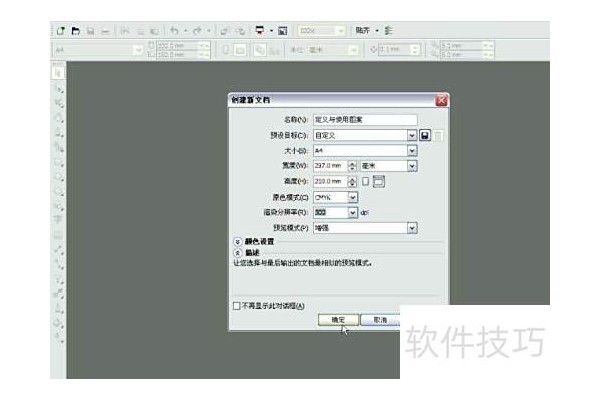Toggle landscape button on property bar
This screenshot has width=600, height=400.
[240, 50]
